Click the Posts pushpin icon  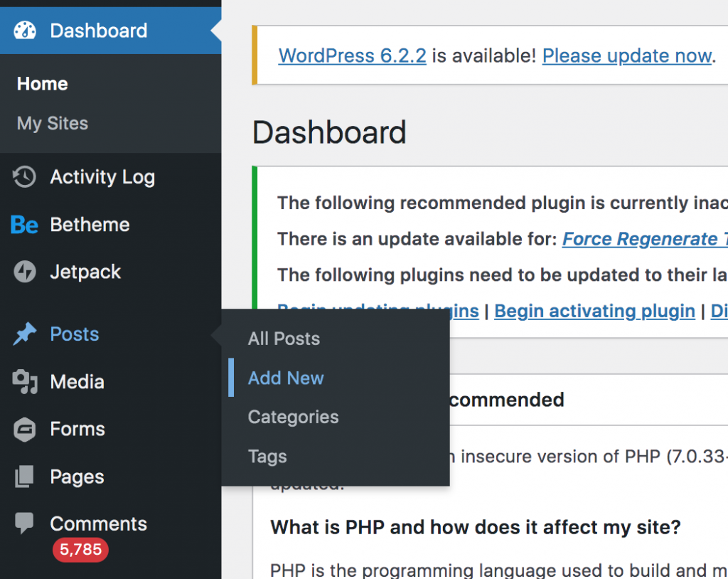tap(25, 334)
